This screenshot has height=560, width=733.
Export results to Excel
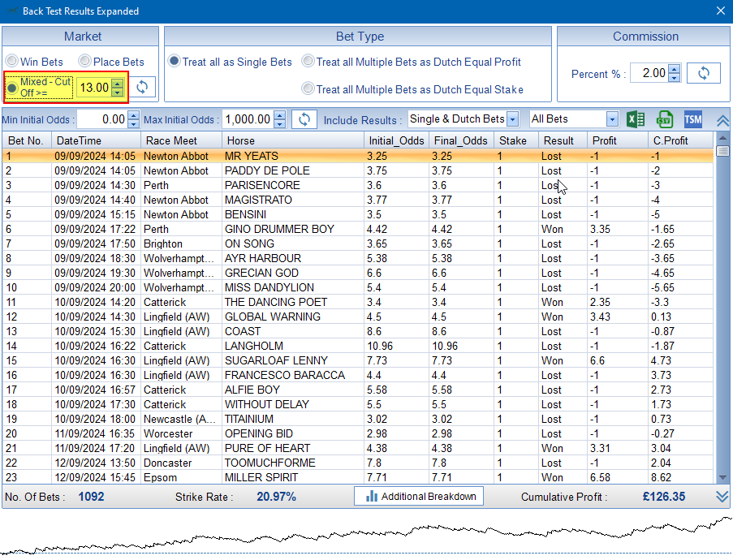[636, 119]
